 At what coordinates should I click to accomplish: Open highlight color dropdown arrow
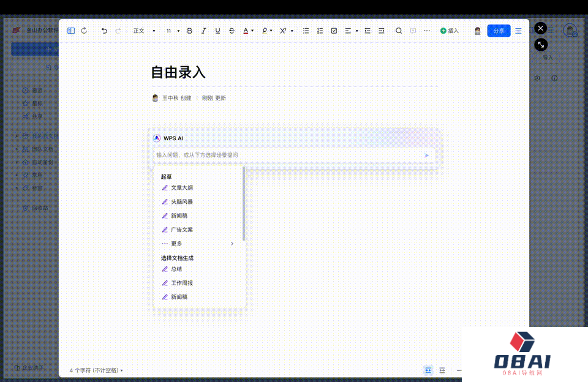tap(271, 31)
